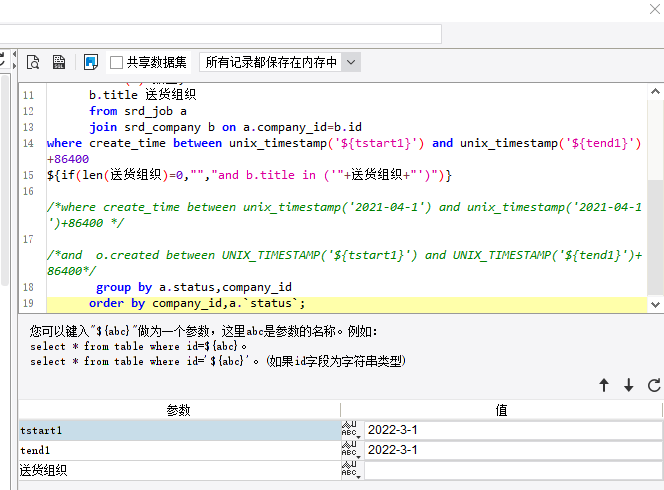Open the value type dropdown for 送货组织
Screen dimensions: 664x490
(350, 470)
